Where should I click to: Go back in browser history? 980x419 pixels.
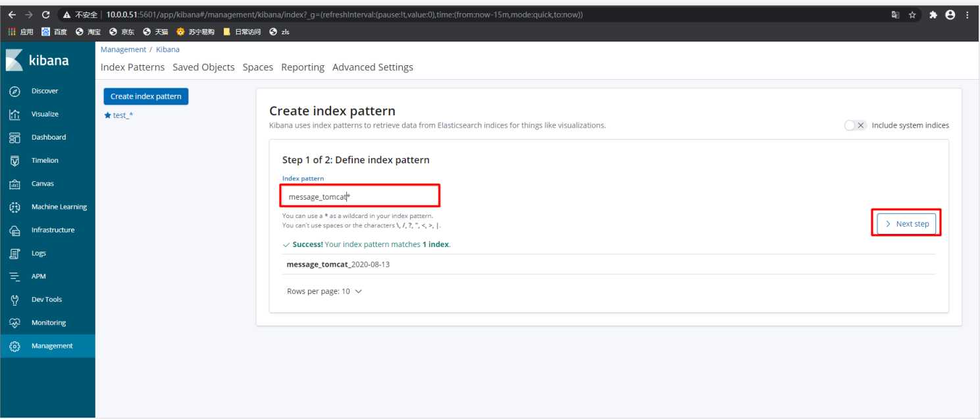click(x=12, y=14)
